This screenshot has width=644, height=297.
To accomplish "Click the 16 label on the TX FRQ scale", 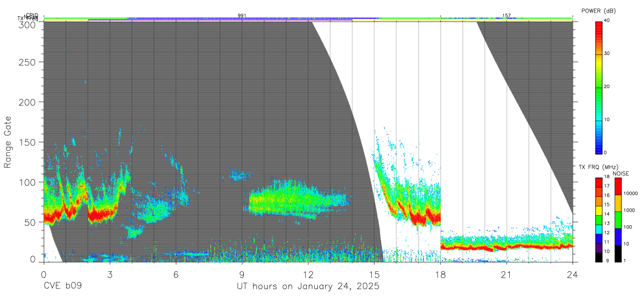I will pyautogui.click(x=607, y=195).
